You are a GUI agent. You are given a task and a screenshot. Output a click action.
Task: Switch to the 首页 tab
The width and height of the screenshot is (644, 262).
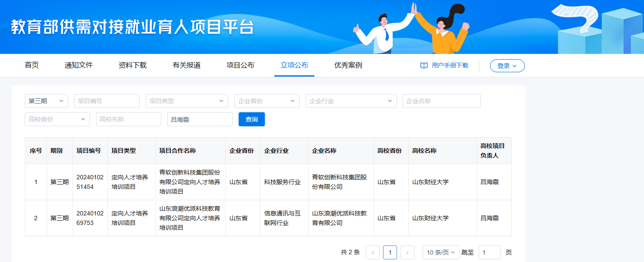(32, 65)
